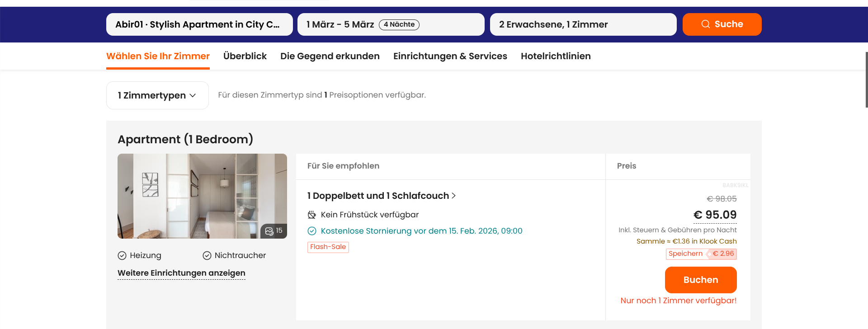Screen dimensions: 868x329
Task: Click the Abir01 Stylish Apartment search field
Action: coord(199,24)
